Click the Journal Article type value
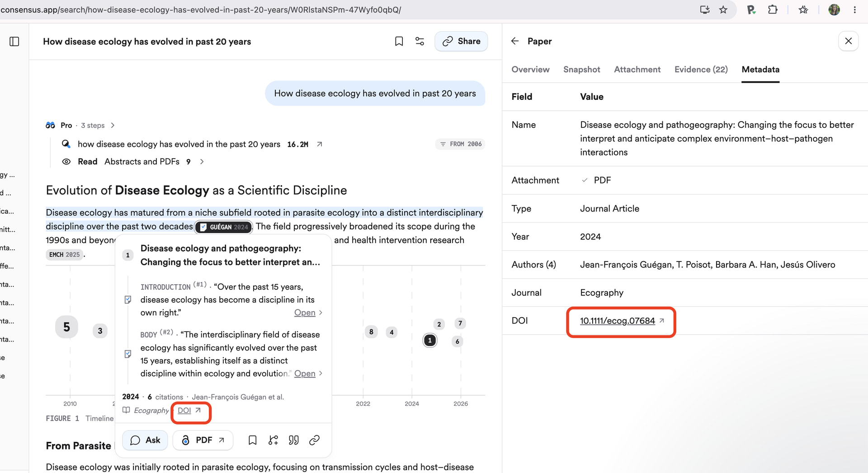 coord(609,209)
